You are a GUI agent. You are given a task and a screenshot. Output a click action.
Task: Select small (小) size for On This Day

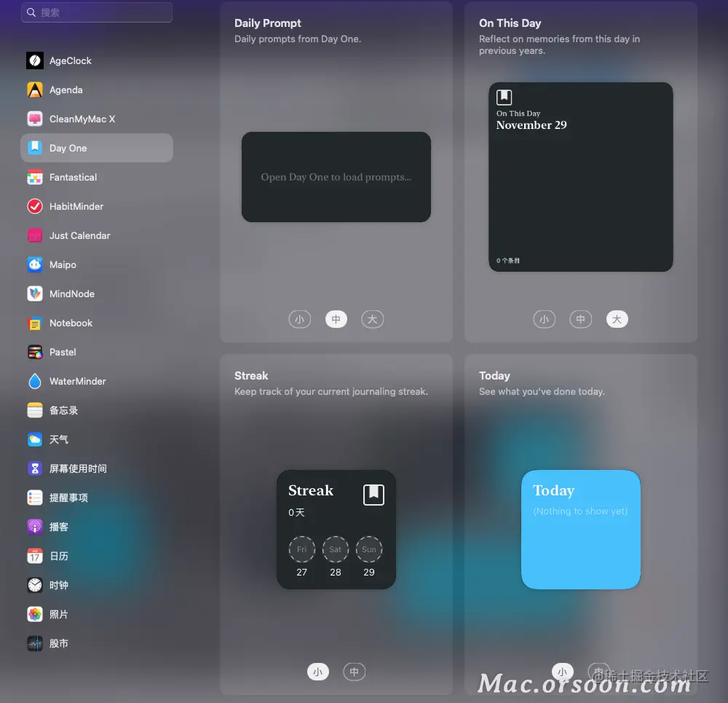tap(544, 319)
